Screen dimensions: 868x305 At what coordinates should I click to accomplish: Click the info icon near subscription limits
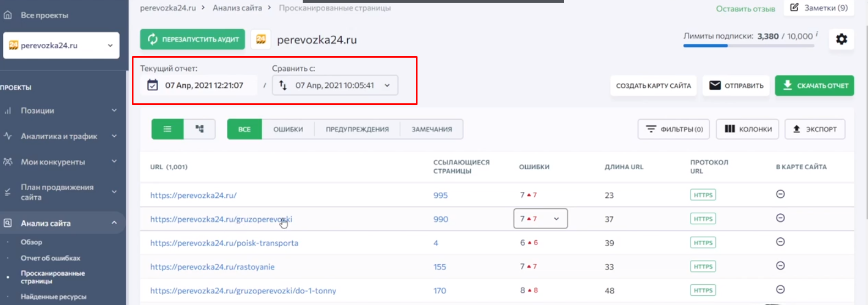tap(817, 34)
